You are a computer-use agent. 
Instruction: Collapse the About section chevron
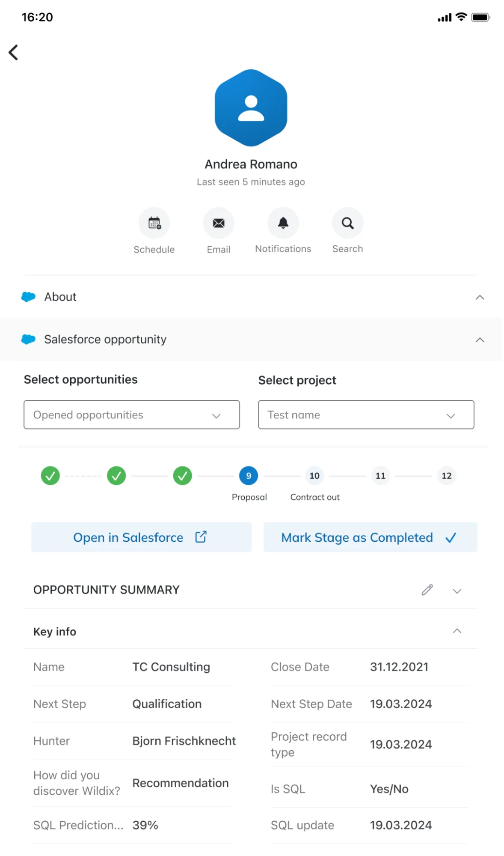tap(480, 297)
